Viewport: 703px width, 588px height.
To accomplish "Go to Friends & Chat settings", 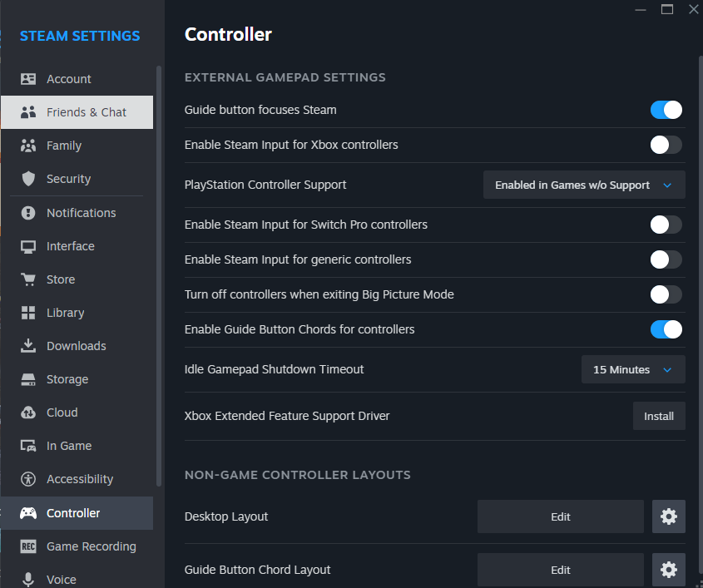I will point(77,112).
